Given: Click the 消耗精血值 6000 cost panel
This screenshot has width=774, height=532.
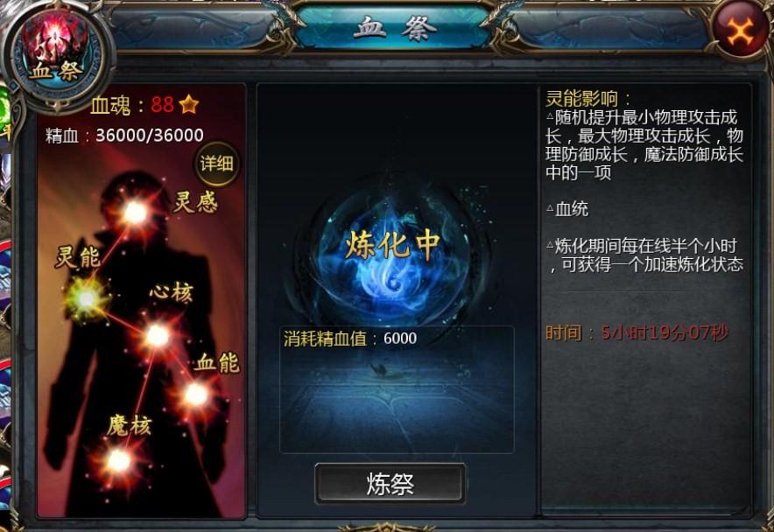Looking at the screenshot, I should pyautogui.click(x=397, y=389).
